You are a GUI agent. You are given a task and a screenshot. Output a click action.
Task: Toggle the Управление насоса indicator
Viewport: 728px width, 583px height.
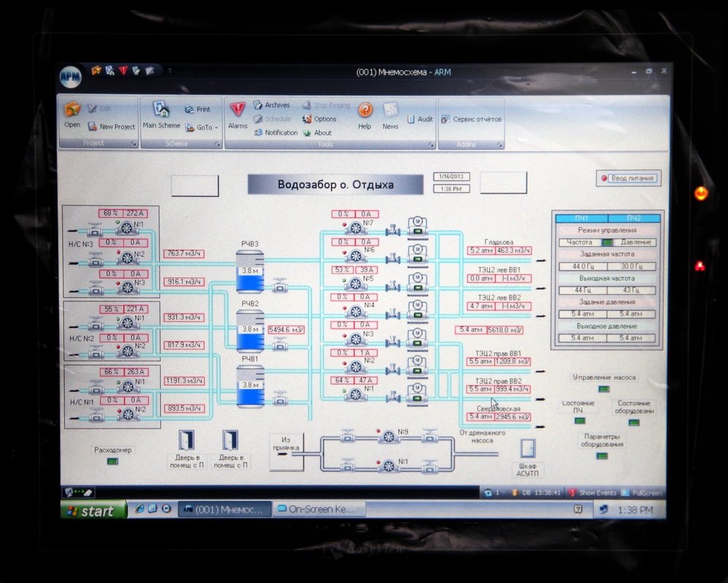click(604, 389)
